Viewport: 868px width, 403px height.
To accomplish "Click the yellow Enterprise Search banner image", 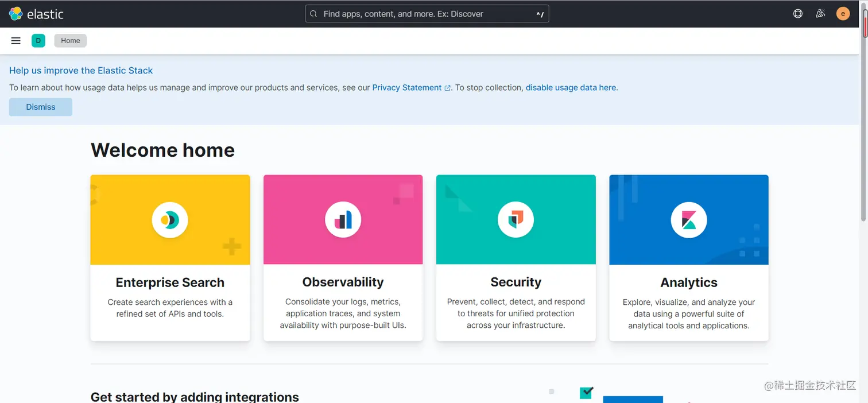I will 170,220.
